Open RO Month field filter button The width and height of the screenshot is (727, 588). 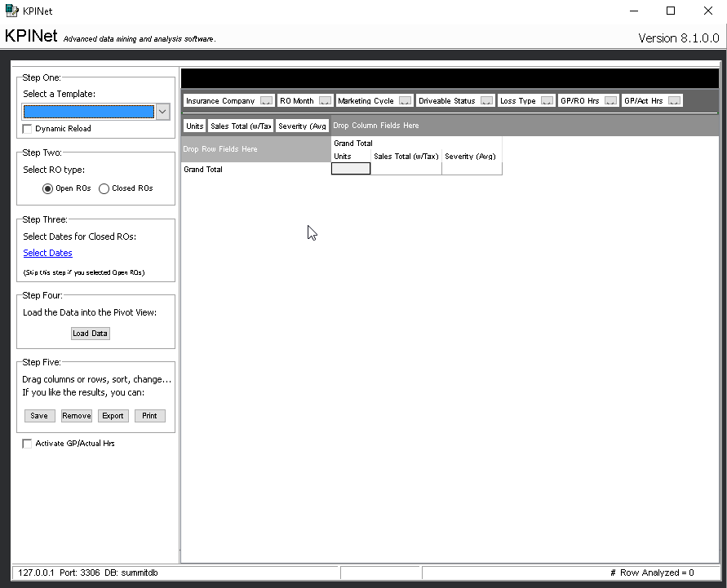pyautogui.click(x=325, y=101)
